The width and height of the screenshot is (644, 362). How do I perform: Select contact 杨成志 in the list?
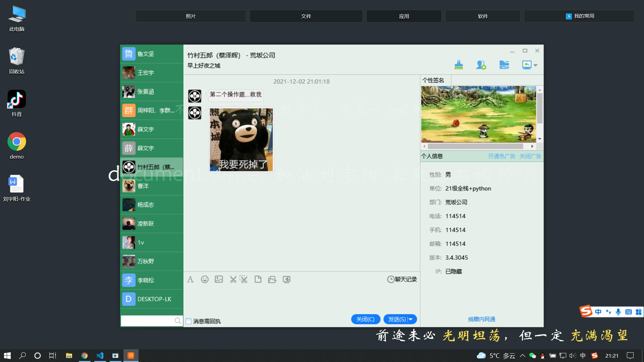[152, 205]
